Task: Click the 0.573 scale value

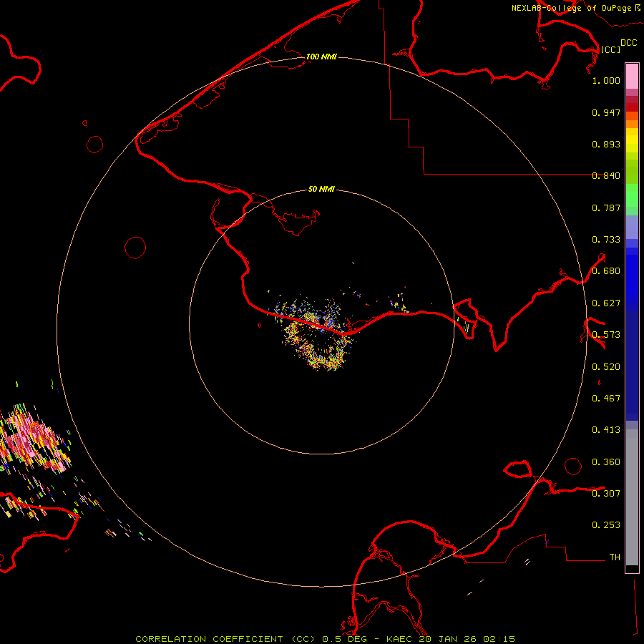Action: pos(606,335)
